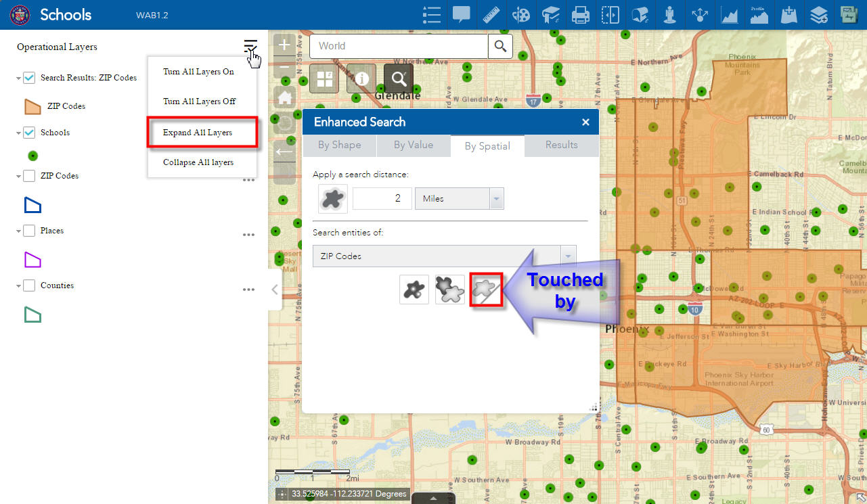Switch to the Results tab
This screenshot has height=504, width=867.
tap(562, 145)
